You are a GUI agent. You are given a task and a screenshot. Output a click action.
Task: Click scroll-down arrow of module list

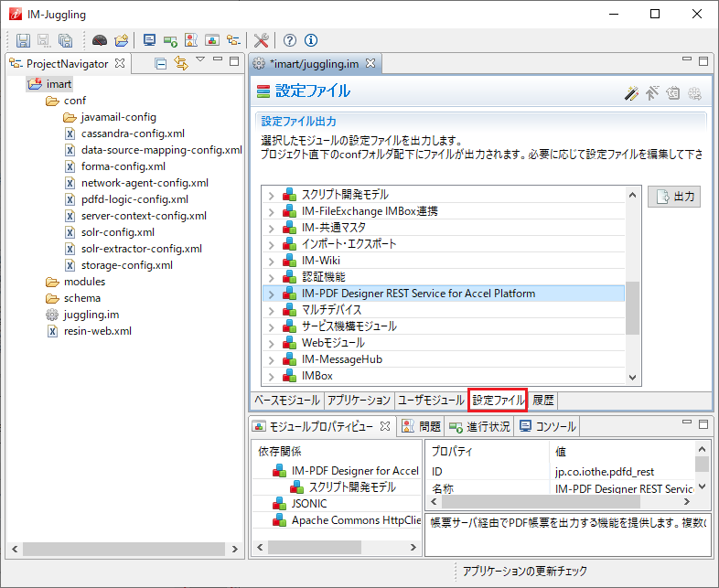pos(632,378)
